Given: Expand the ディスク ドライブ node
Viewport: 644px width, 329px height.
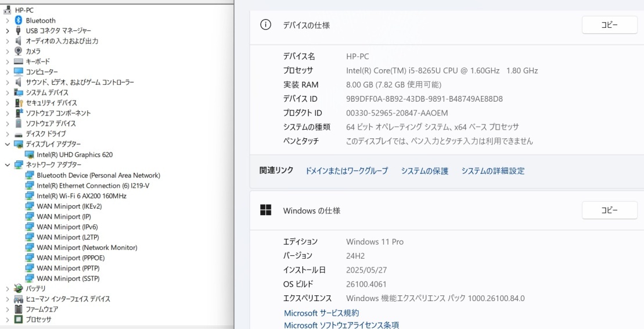Looking at the screenshot, I should 8,134.
